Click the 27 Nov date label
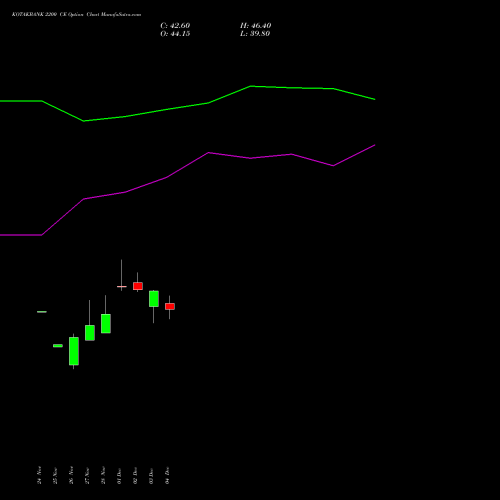 87,475
